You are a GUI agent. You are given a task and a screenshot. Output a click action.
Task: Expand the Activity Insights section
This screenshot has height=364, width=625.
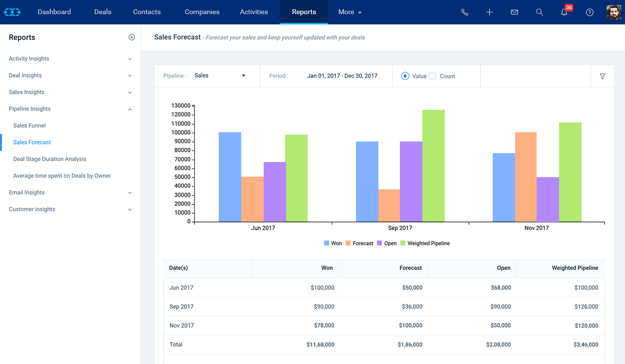[70, 59]
